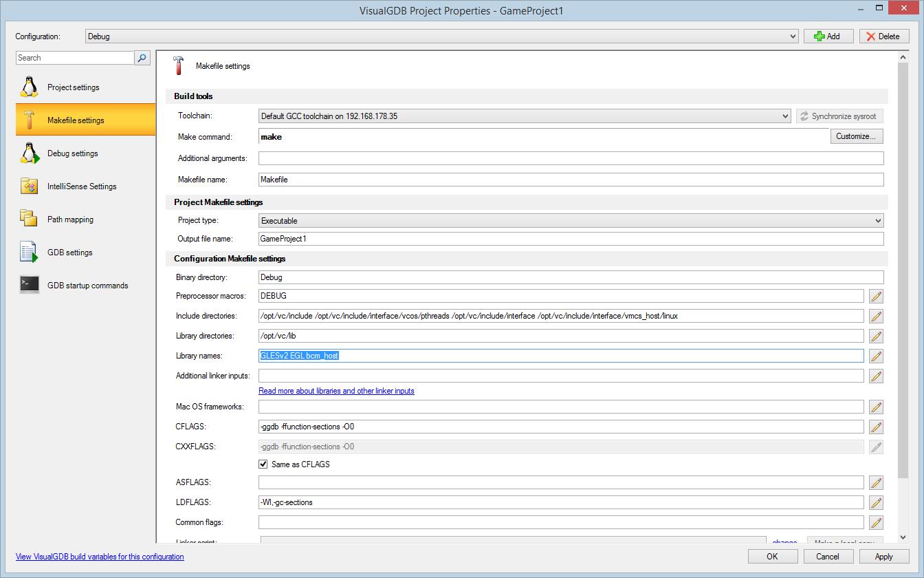Edit CFLAGS with pencil icon
This screenshot has height=578, width=924.
pos(876,427)
